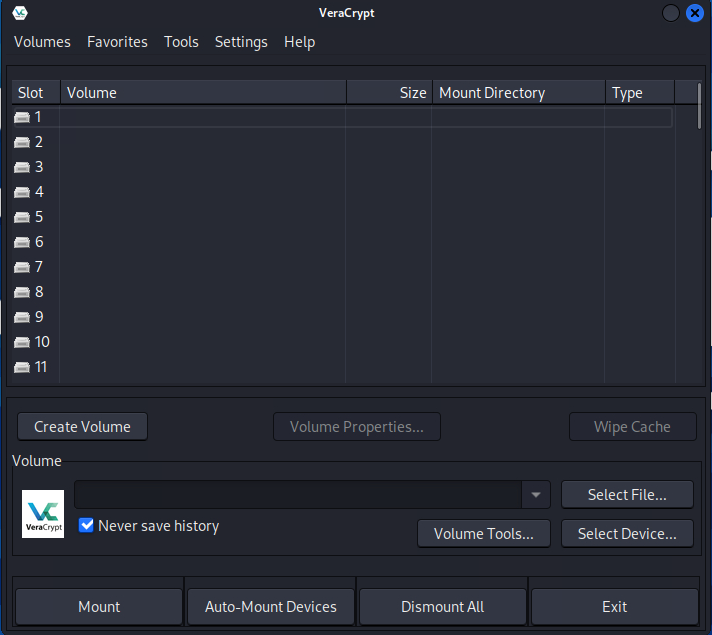Open the Settings menu
The image size is (712, 635).
tap(241, 42)
